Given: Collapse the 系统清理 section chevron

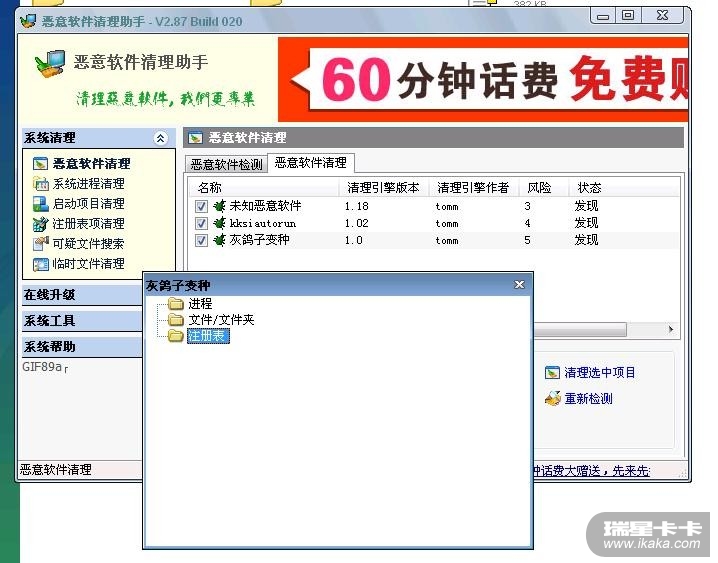Looking at the screenshot, I should click(161, 138).
